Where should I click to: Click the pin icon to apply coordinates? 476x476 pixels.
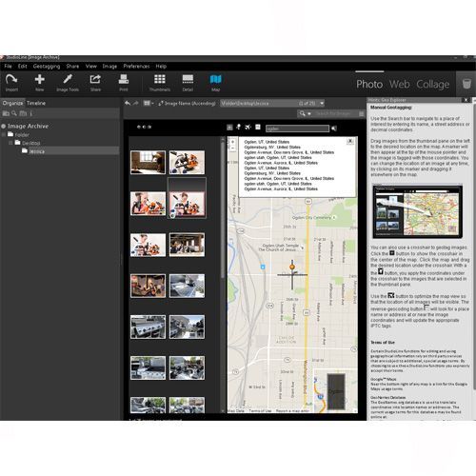pos(239,127)
